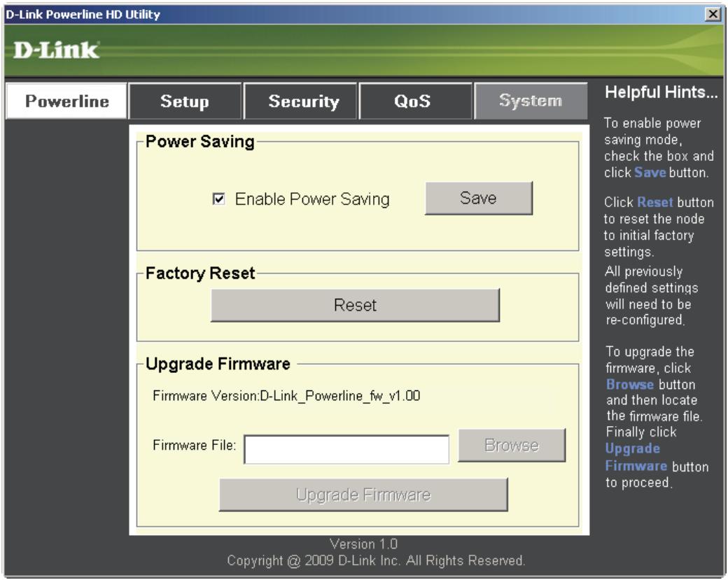Screen dimensions: 728x580
Task: Click the Factory Reset group label
Action: point(200,273)
